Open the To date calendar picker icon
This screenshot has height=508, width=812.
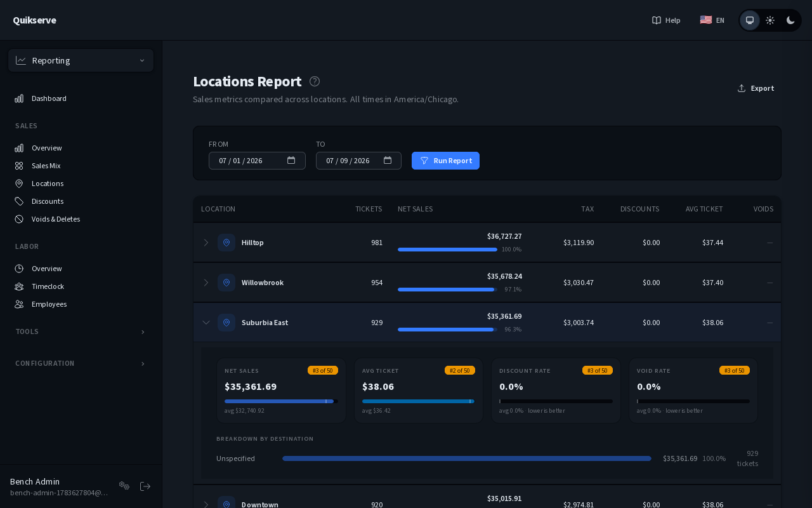[x=388, y=161]
